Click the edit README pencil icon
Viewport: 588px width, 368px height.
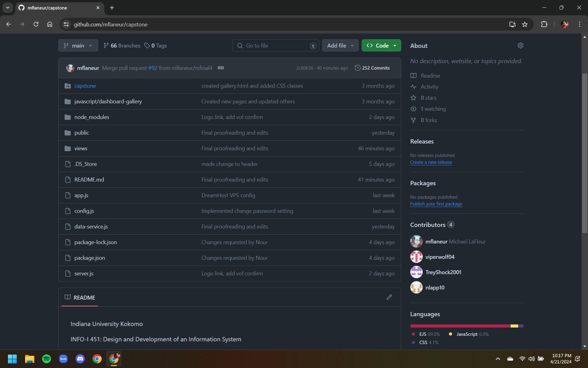tap(389, 297)
